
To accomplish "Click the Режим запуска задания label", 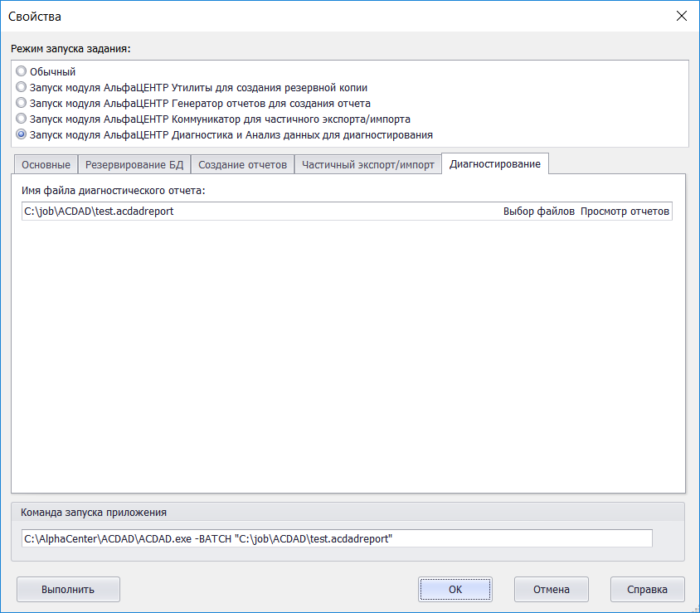I will 70,49.
